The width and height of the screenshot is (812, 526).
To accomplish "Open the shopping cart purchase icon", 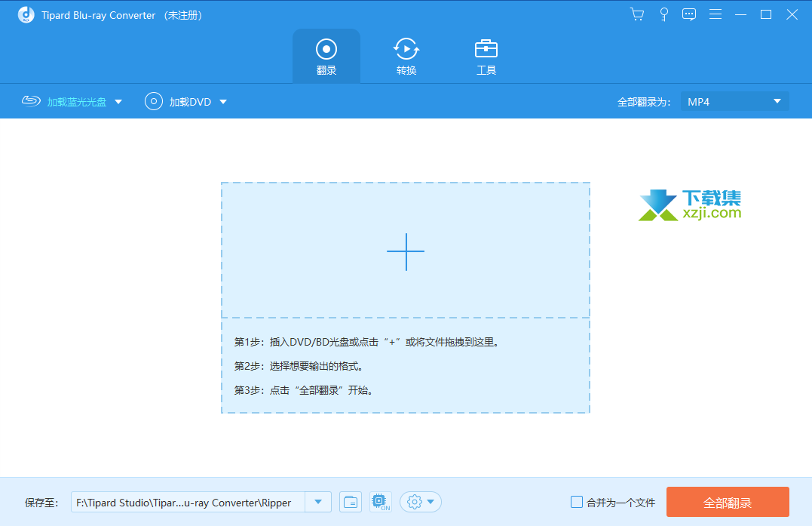I will (637, 14).
